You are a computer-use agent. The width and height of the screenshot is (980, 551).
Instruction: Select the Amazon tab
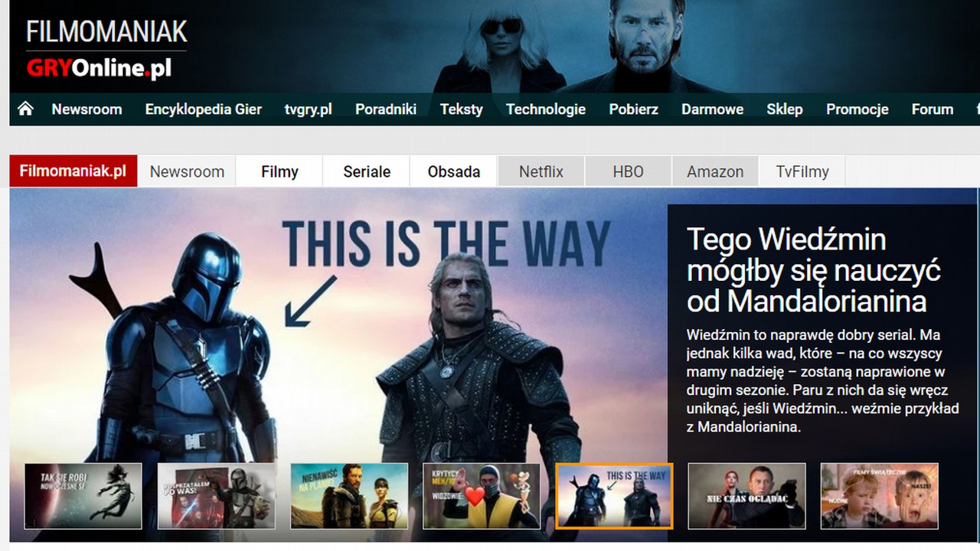[x=714, y=171]
